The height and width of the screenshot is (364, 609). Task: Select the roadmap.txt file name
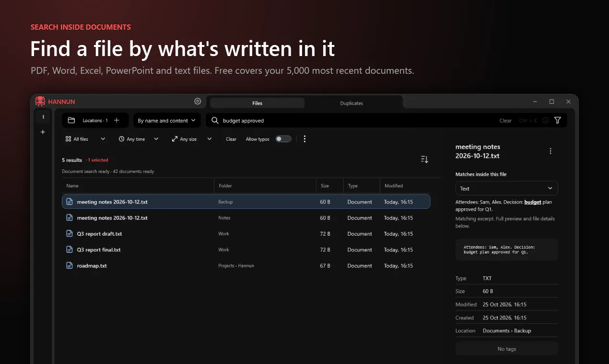92,266
